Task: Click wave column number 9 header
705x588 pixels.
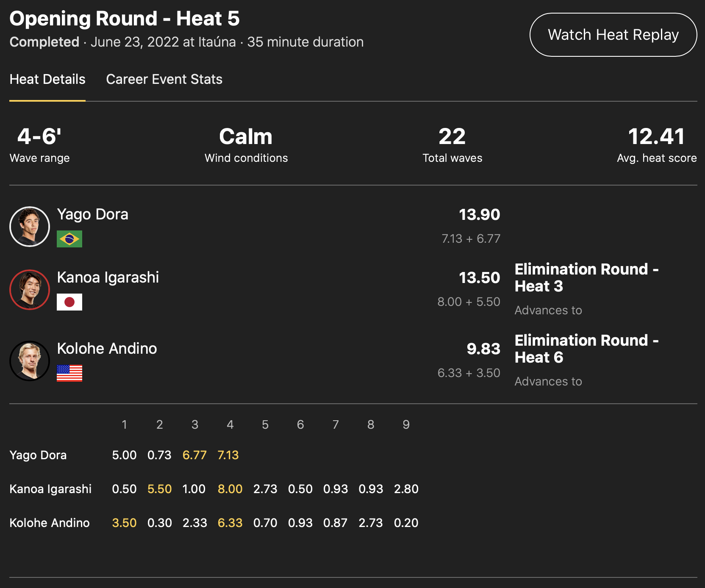Action: click(406, 425)
